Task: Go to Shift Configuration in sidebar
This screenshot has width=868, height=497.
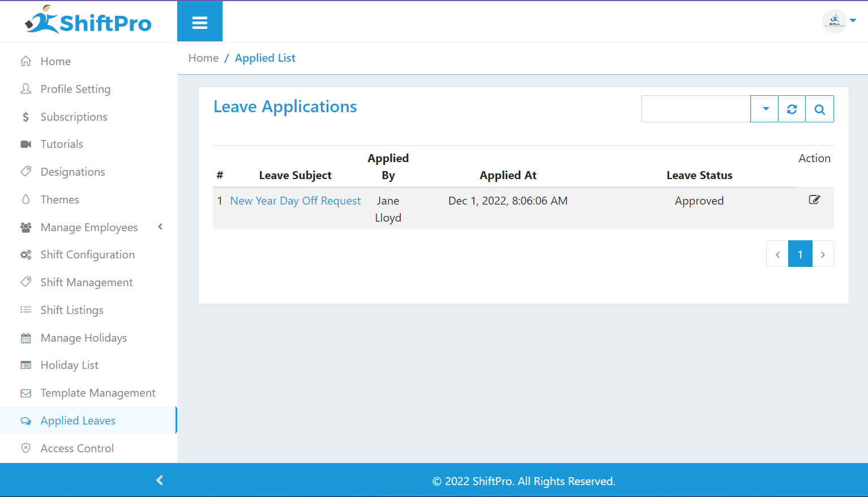Action: [87, 254]
